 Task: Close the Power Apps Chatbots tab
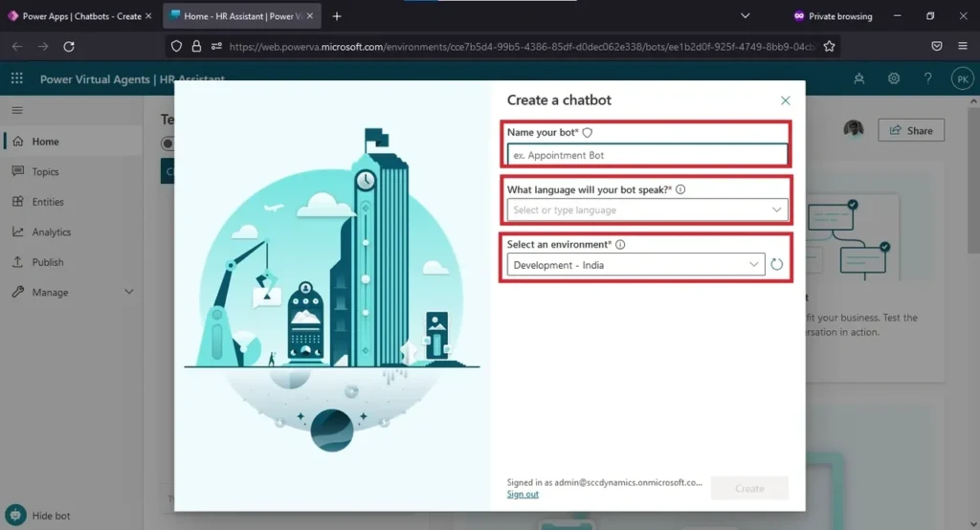[x=148, y=16]
